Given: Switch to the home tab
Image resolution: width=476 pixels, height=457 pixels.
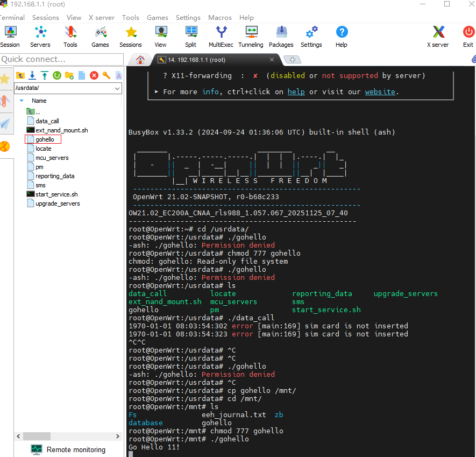Looking at the screenshot, I should click(140, 60).
